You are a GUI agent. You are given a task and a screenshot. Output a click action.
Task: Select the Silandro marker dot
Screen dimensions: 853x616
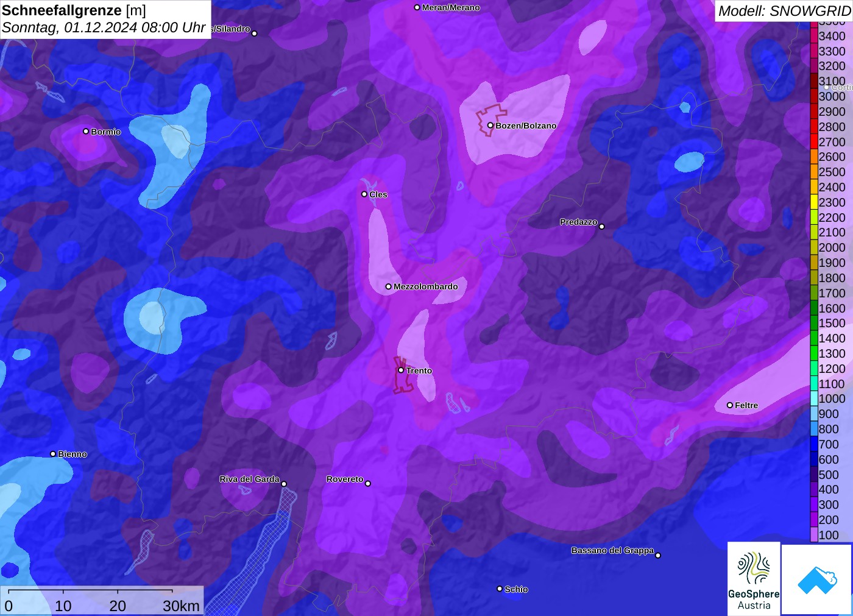255,34
